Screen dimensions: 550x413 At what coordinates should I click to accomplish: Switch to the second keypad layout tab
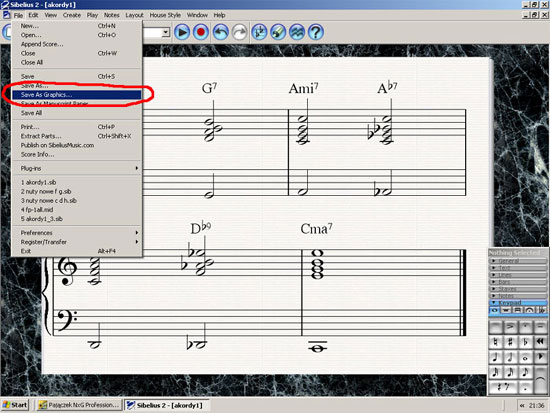(x=507, y=310)
